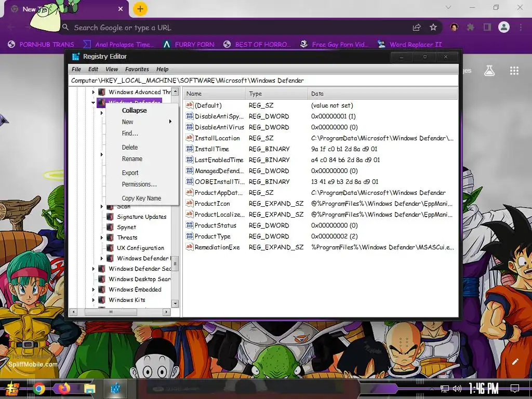Open the Edit menu in Registry Editor
Image resolution: width=532 pixels, height=399 pixels.
tap(93, 69)
